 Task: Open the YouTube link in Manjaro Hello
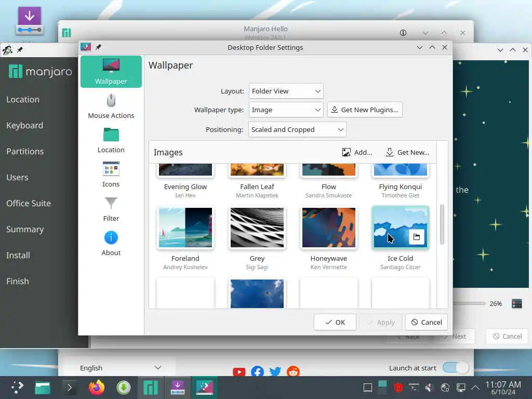coord(239,371)
